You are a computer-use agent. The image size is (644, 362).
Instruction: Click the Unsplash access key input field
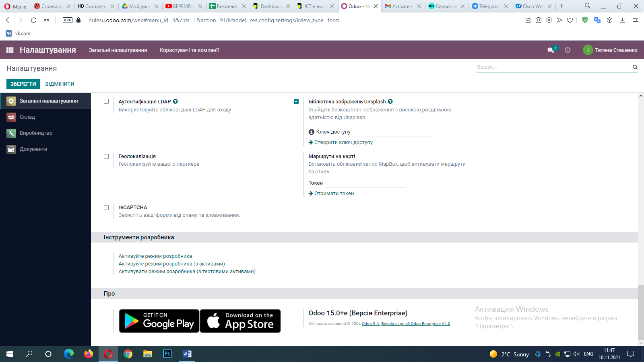[393, 132]
